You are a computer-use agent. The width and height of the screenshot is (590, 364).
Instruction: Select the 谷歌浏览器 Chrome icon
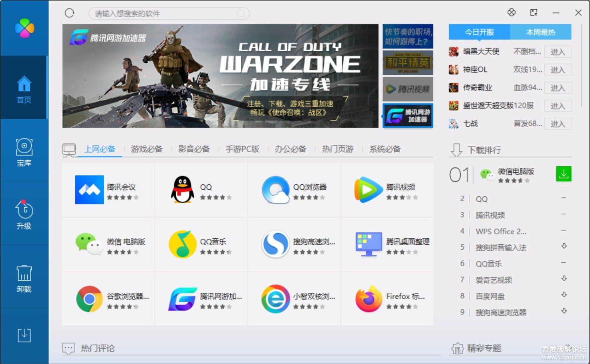89,299
